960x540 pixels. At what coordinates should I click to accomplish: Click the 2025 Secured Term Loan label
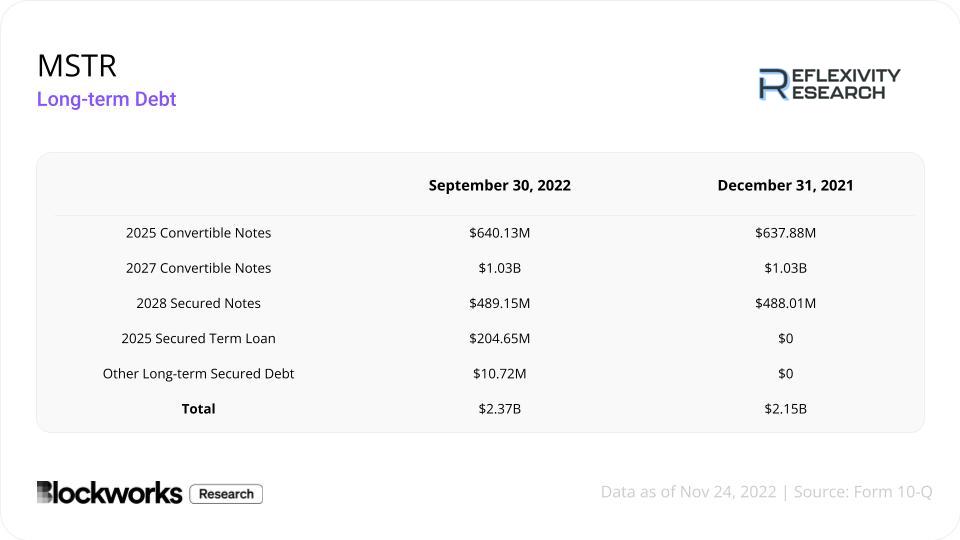(198, 338)
